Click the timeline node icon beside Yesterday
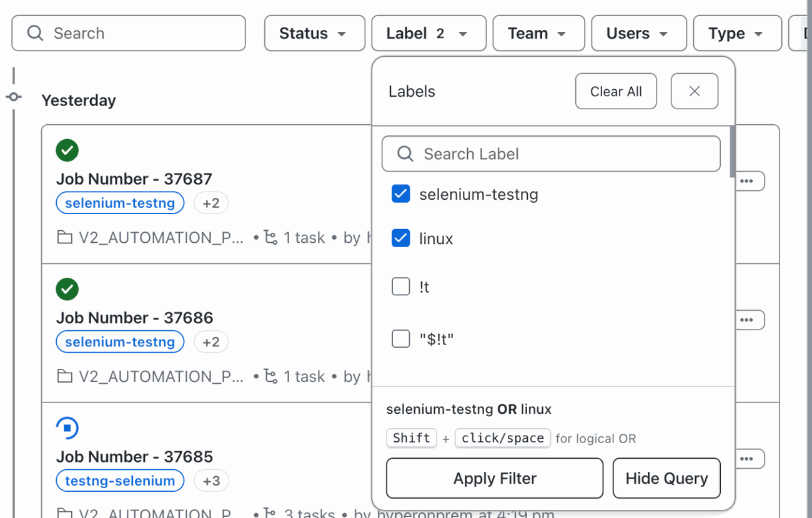The height and width of the screenshot is (518, 812). (x=14, y=97)
